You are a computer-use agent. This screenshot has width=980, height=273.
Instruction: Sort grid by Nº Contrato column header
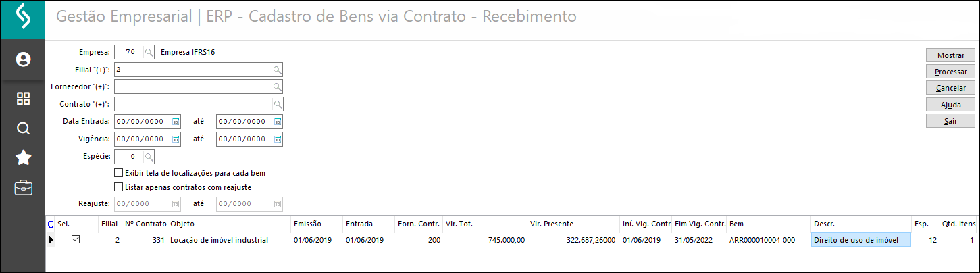(145, 223)
